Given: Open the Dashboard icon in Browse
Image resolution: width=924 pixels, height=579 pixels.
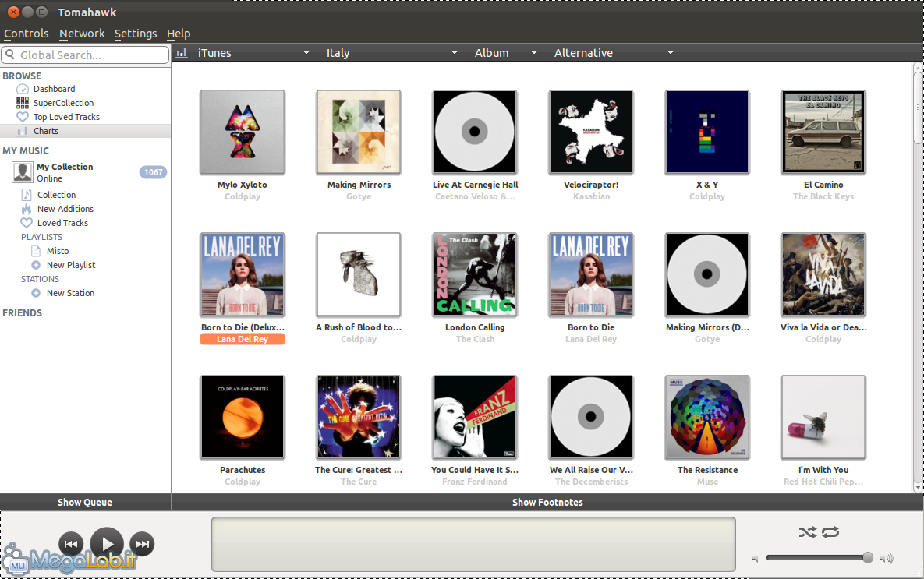Looking at the screenshot, I should pos(23,89).
